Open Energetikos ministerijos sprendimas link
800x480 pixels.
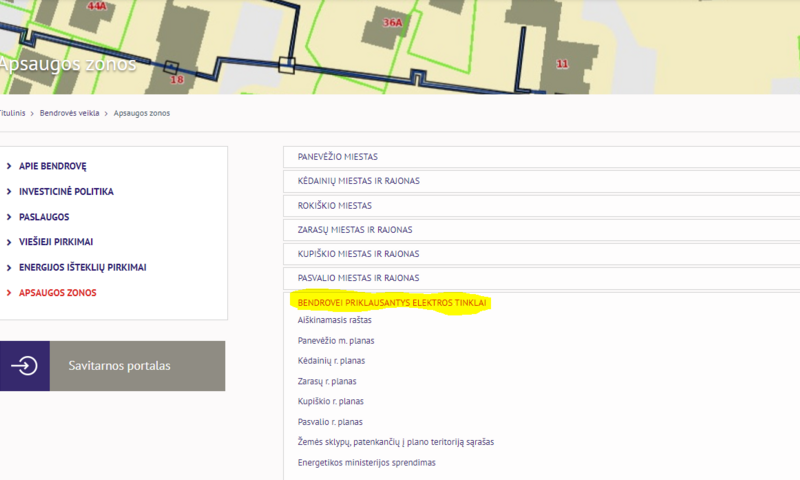point(366,463)
